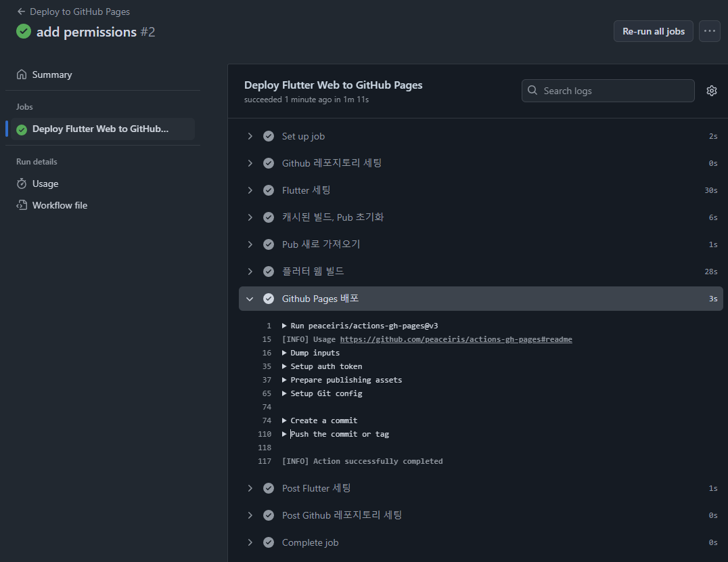Open the Usage run details
The height and width of the screenshot is (562, 728).
[x=45, y=183]
